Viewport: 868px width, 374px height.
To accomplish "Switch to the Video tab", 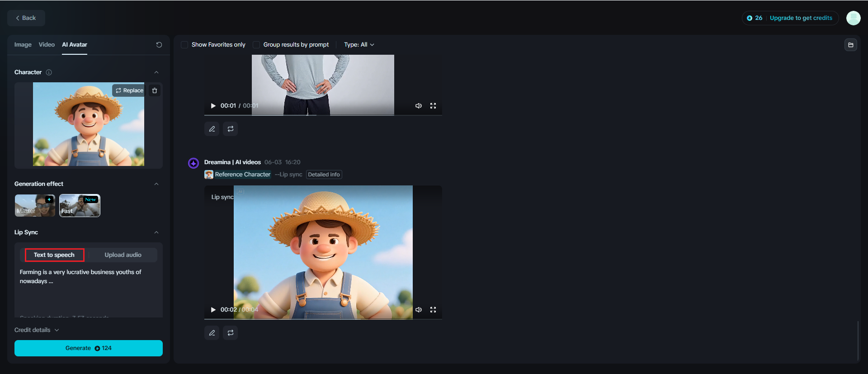I will 47,45.
